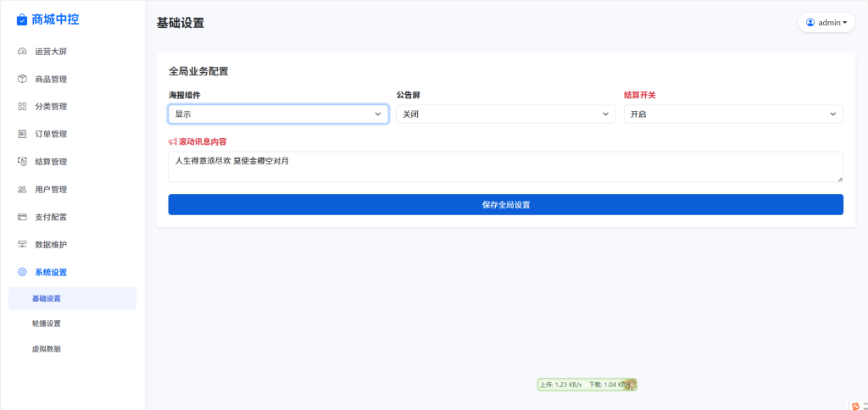Click the admin user avatar icon
Screen dimensions: 868x410
pyautogui.click(x=810, y=23)
